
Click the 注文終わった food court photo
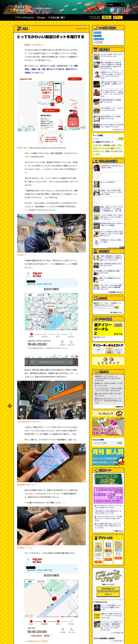[x=51, y=233]
